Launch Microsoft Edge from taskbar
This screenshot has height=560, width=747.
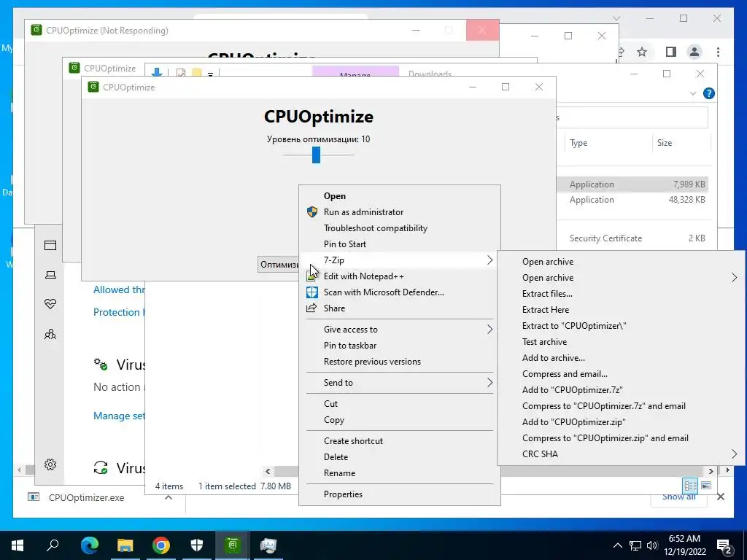pos(89,545)
